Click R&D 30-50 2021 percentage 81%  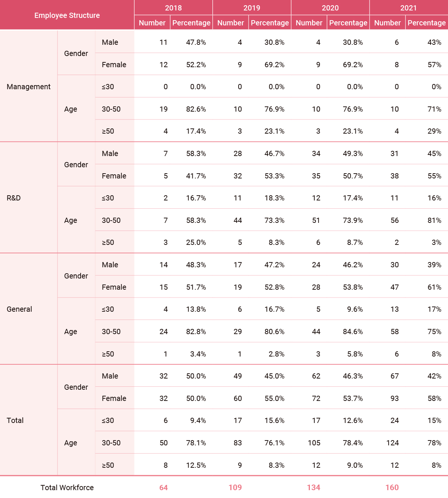click(x=435, y=220)
